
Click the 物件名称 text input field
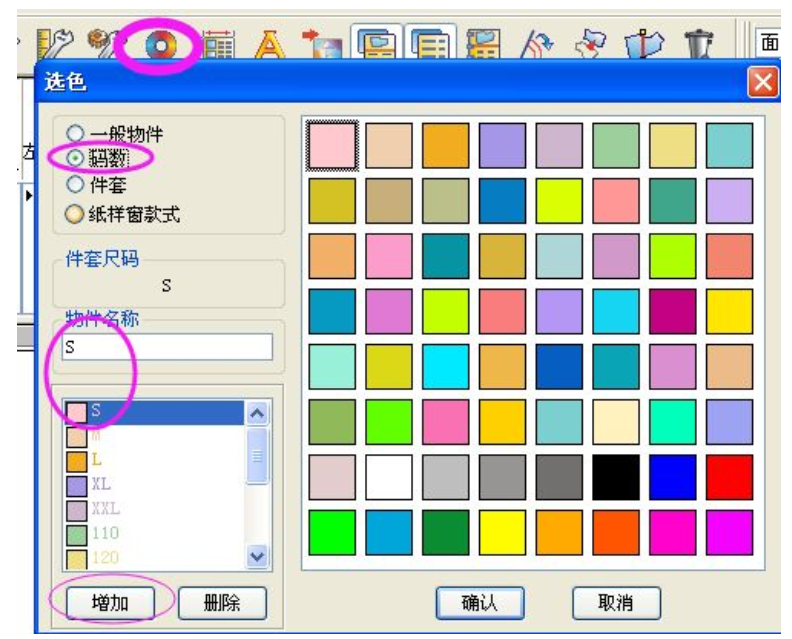(x=167, y=347)
